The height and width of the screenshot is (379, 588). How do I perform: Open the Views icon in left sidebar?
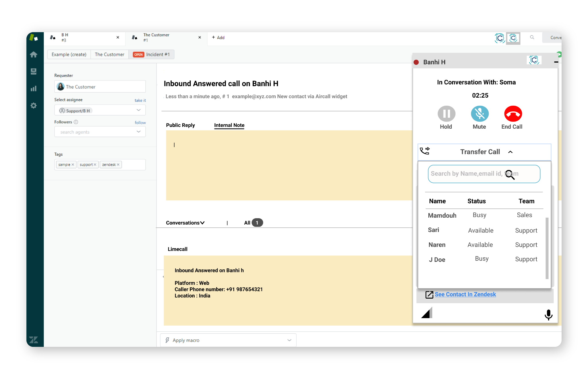point(34,71)
